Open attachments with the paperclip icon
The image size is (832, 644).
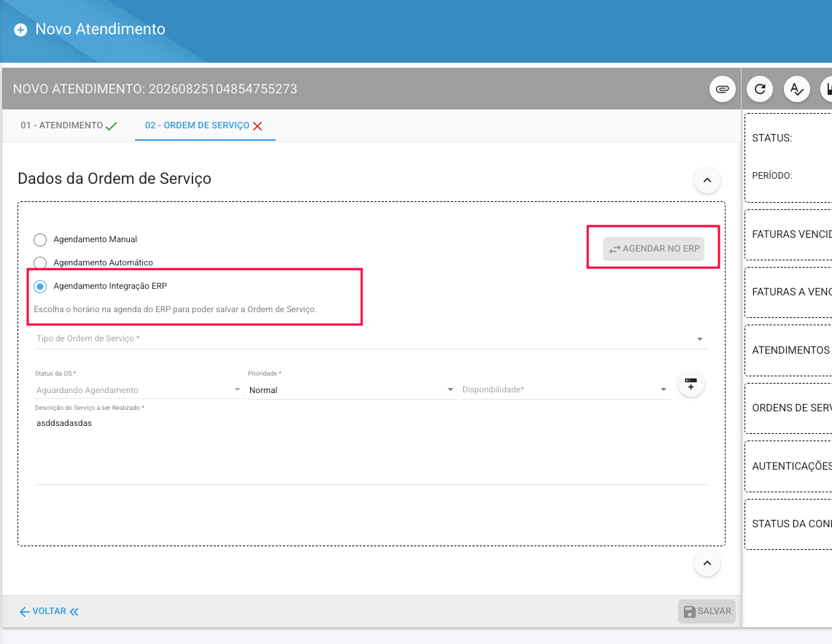[722, 89]
